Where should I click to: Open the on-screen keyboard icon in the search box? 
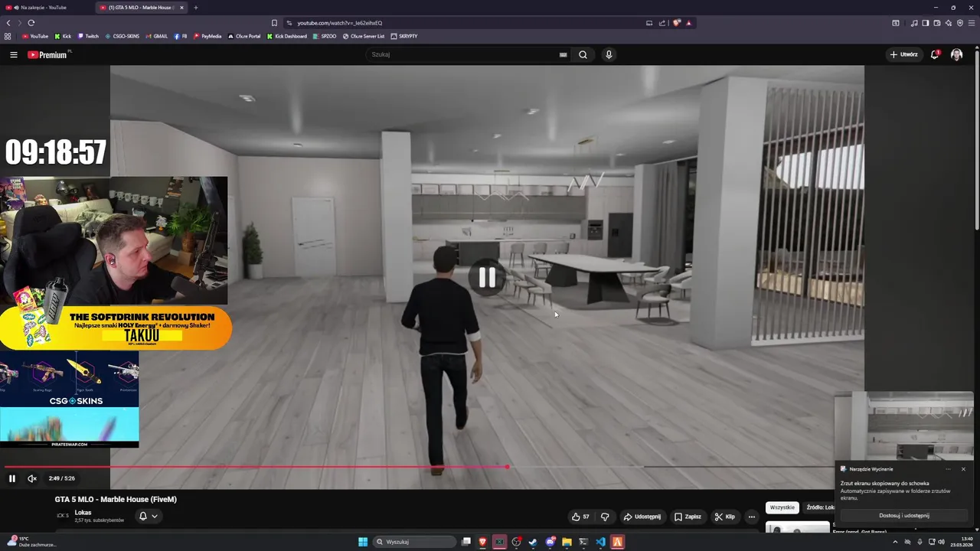(x=563, y=54)
